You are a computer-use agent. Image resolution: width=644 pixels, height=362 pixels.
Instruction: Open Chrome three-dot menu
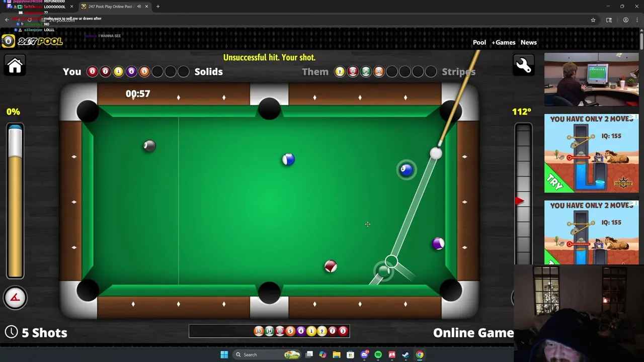click(637, 20)
